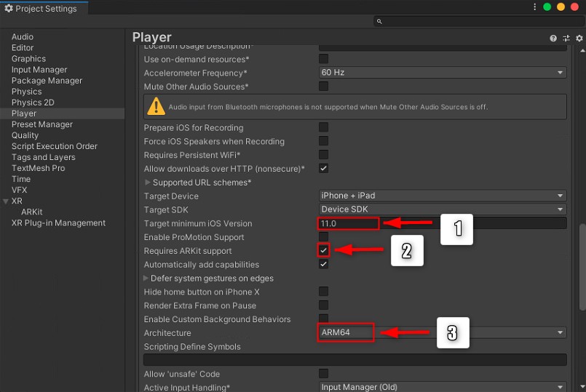Select Audio settings category
Viewport: 586px width, 392px height.
tap(23, 36)
